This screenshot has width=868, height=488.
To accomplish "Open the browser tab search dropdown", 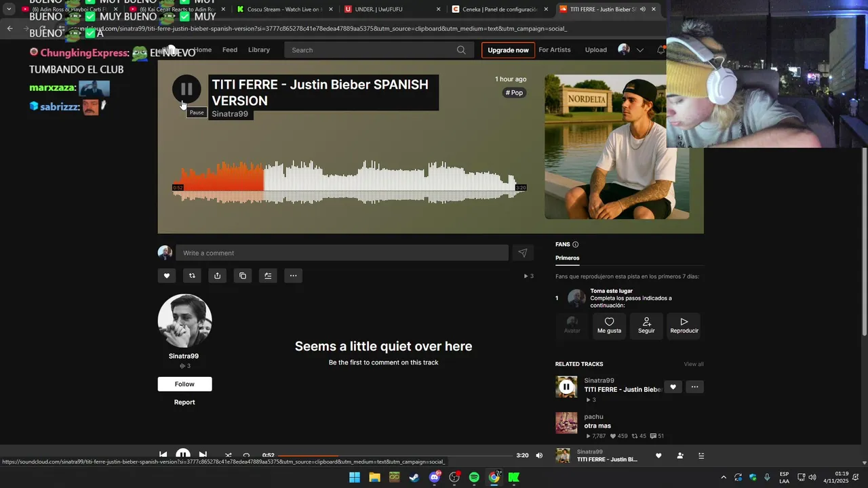I will coord(9,9).
